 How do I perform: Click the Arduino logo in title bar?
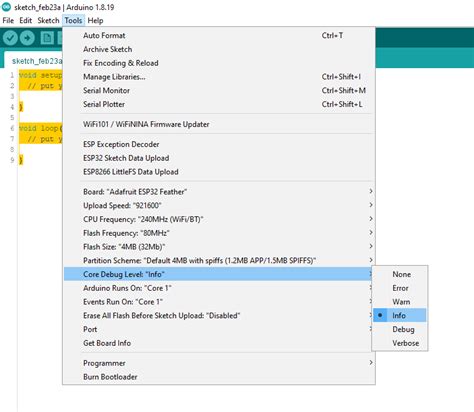[6, 7]
